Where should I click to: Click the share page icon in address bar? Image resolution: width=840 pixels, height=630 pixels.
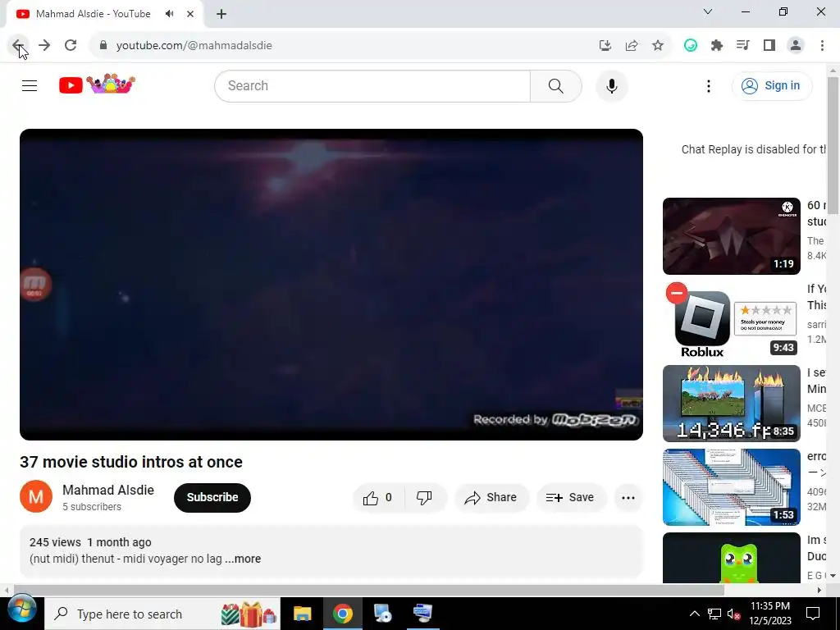[x=632, y=46]
